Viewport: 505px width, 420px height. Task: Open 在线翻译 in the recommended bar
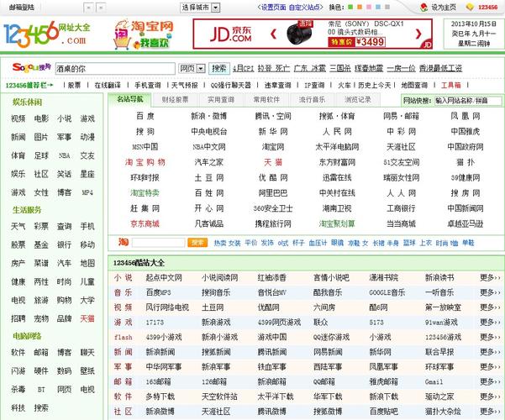click(x=108, y=85)
